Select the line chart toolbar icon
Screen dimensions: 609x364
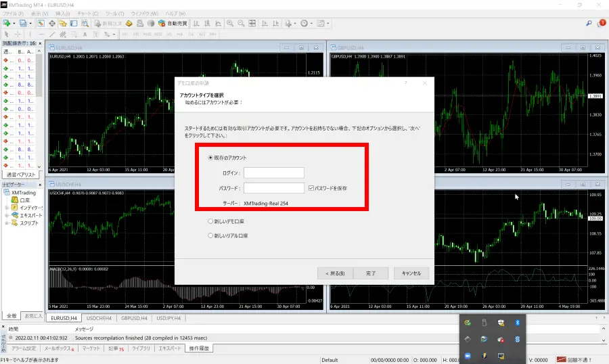pos(219,23)
